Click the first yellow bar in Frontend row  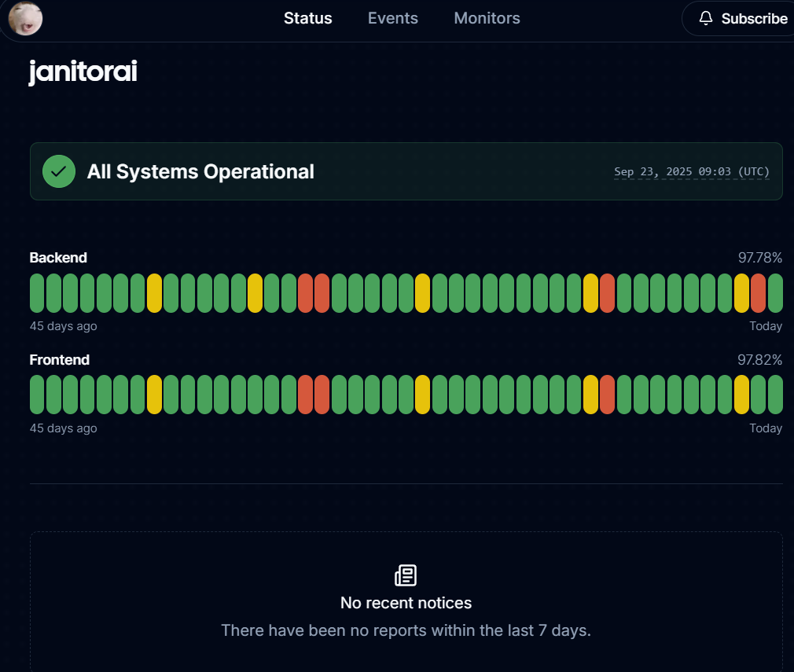pyautogui.click(x=154, y=395)
